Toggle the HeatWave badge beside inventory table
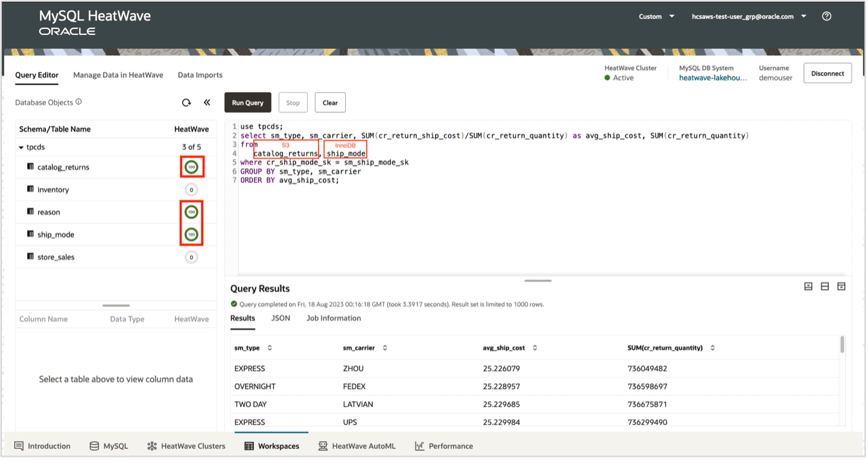 191,189
